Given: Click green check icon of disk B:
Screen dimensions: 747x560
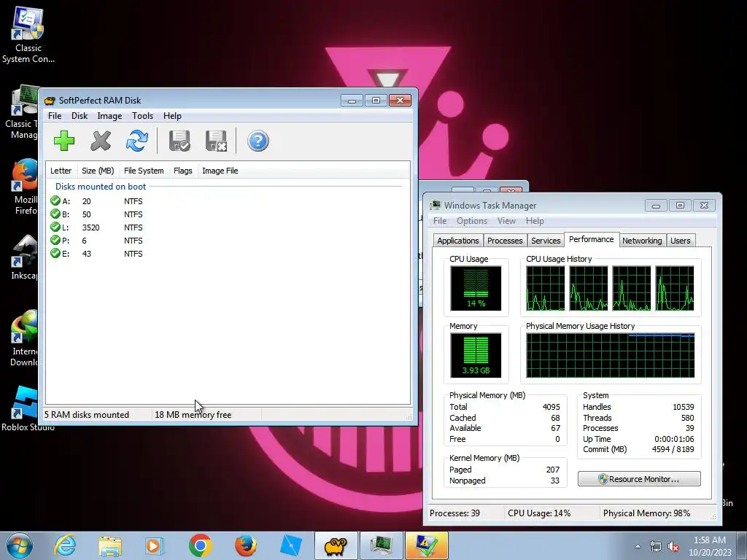Looking at the screenshot, I should coord(55,214).
